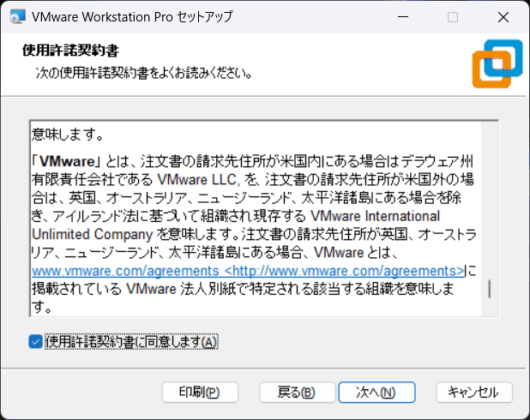Click the scrollbar track above the thumb
530x420 pixels.
489,199
